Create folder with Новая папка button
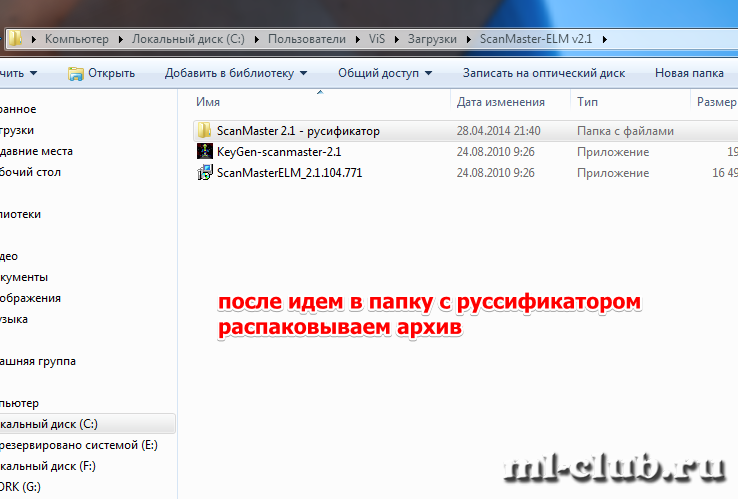 point(688,73)
